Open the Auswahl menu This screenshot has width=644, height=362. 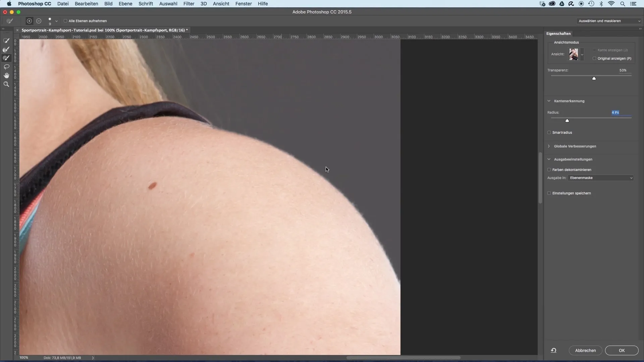coord(168,4)
